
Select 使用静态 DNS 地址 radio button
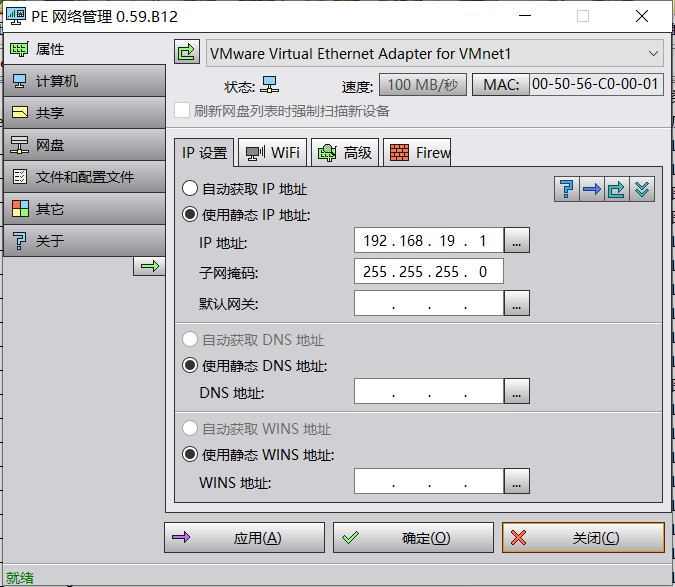coord(190,365)
